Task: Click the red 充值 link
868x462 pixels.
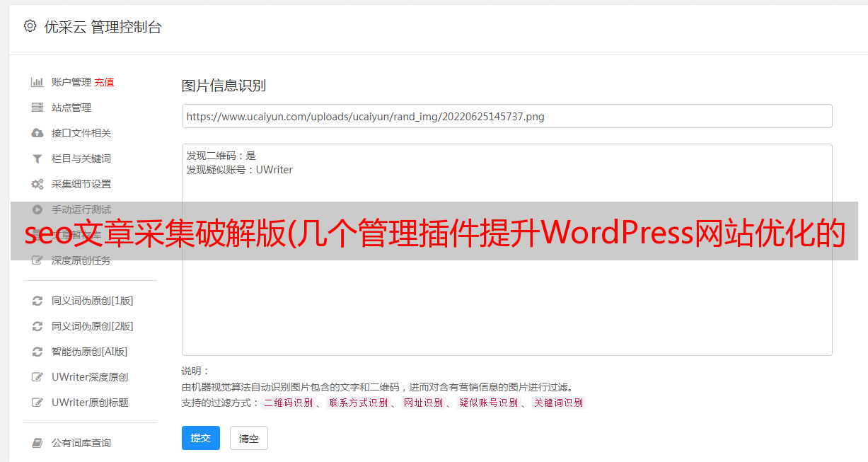Action: [104, 82]
